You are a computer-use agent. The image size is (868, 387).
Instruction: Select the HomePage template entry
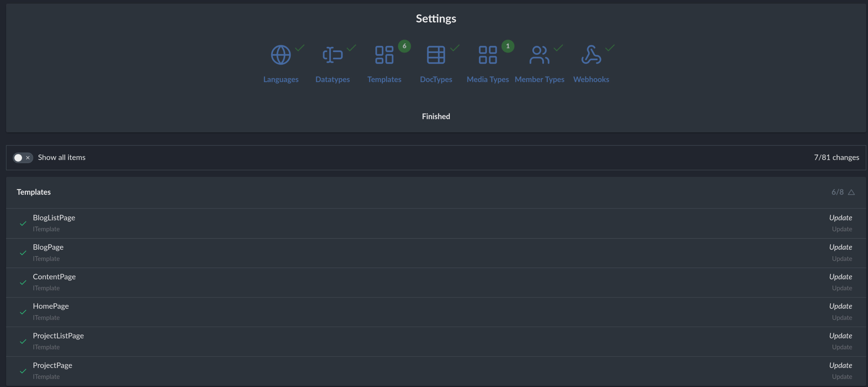pyautogui.click(x=51, y=306)
